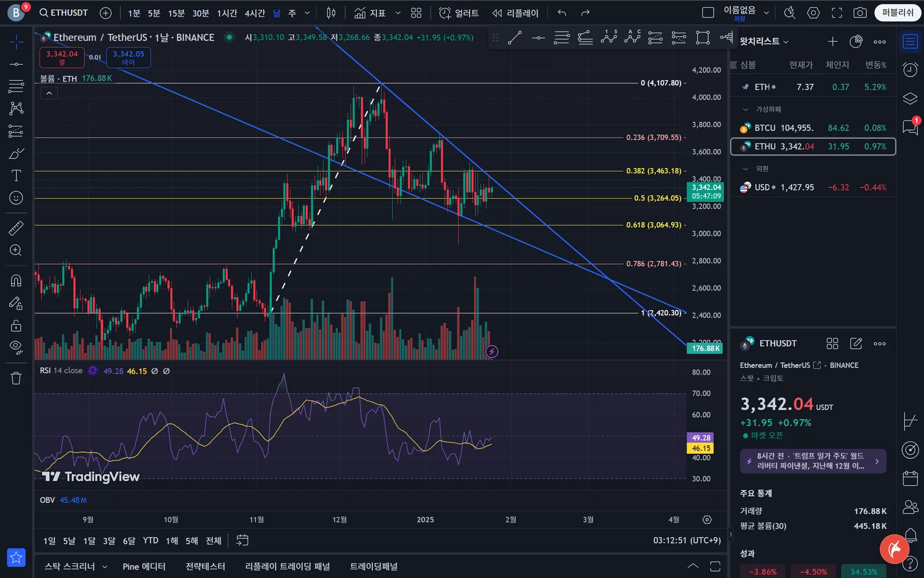Select the 1시간 timeframe
Image resolution: width=924 pixels, height=578 pixels.
pyautogui.click(x=227, y=13)
